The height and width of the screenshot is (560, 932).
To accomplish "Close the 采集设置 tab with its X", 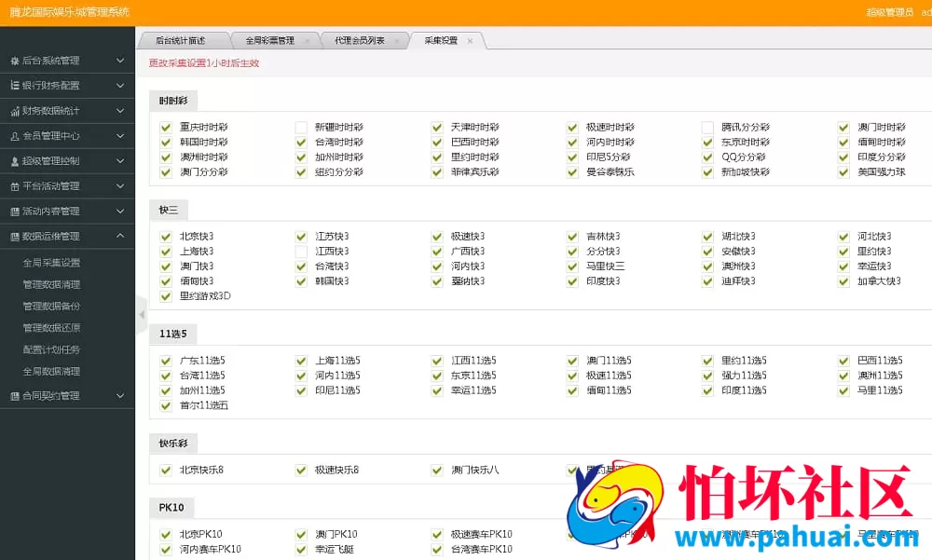I will 470,41.
